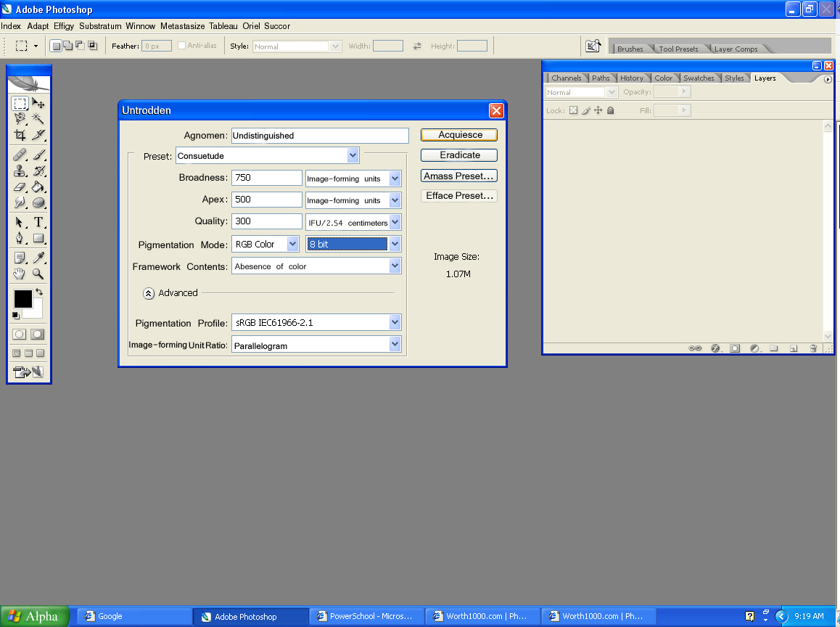This screenshot has width=840, height=627.
Task: Click the Acquiesce button
Action: pos(459,134)
